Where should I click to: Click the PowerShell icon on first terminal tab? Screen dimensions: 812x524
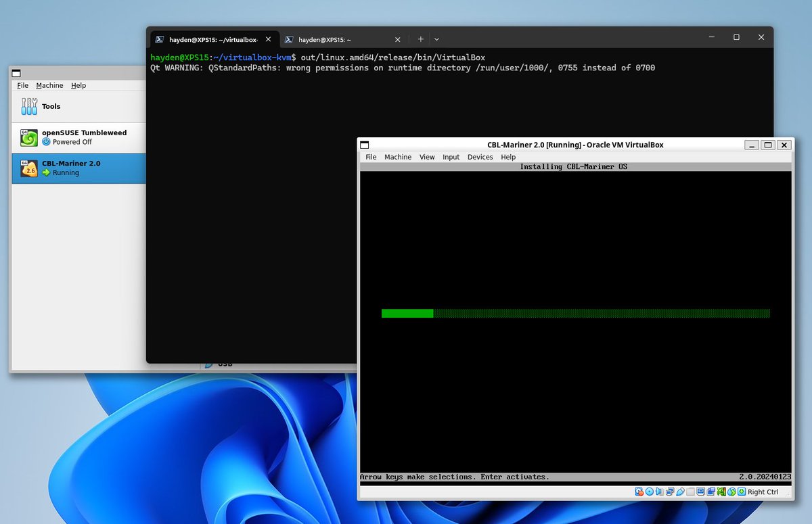159,39
